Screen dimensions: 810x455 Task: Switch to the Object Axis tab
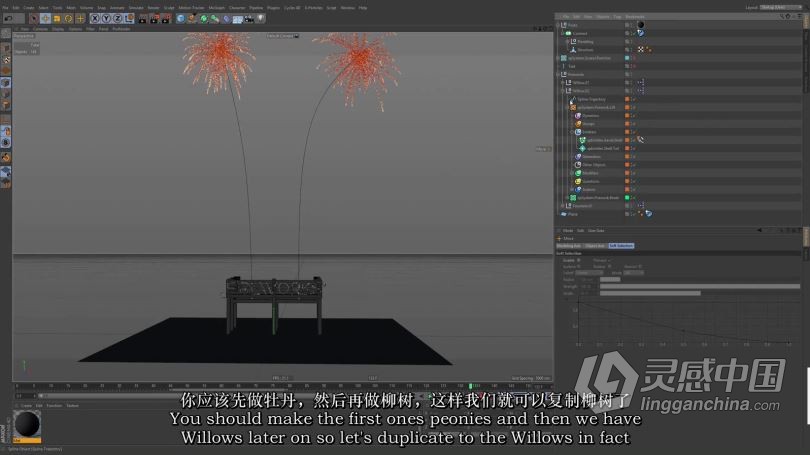[595, 246]
